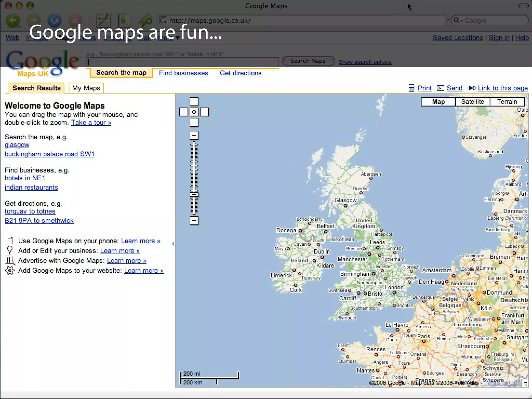
Task: Expand the overview map corner arrow
Action: coord(525,384)
